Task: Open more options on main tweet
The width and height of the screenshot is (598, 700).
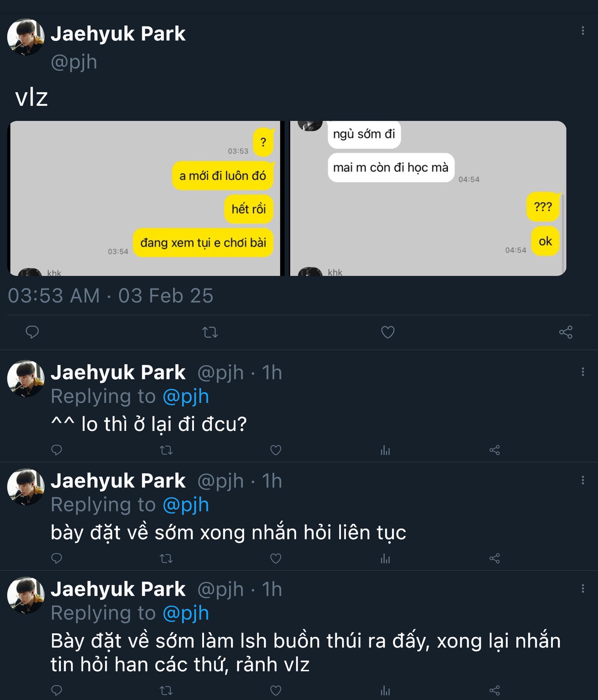Action: pyautogui.click(x=583, y=31)
